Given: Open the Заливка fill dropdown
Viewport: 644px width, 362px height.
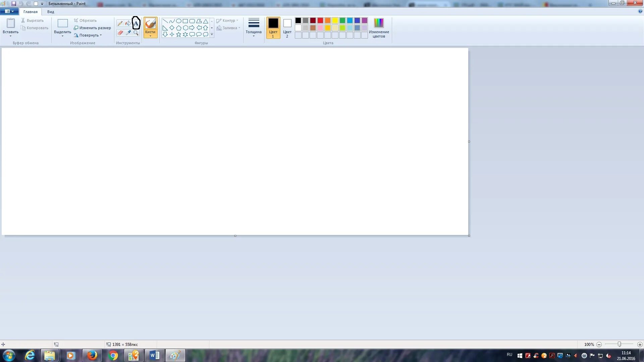Looking at the screenshot, I should click(x=228, y=28).
